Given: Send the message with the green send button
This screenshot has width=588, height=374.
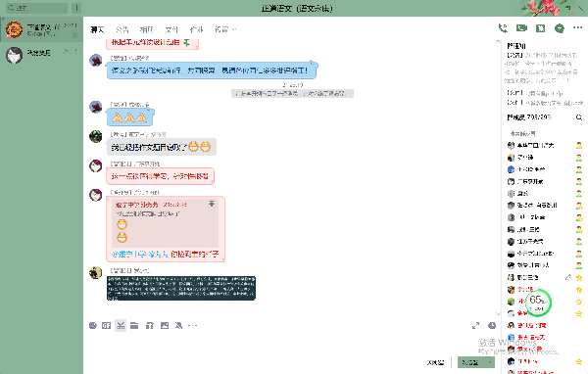Looking at the screenshot, I should [471, 362].
